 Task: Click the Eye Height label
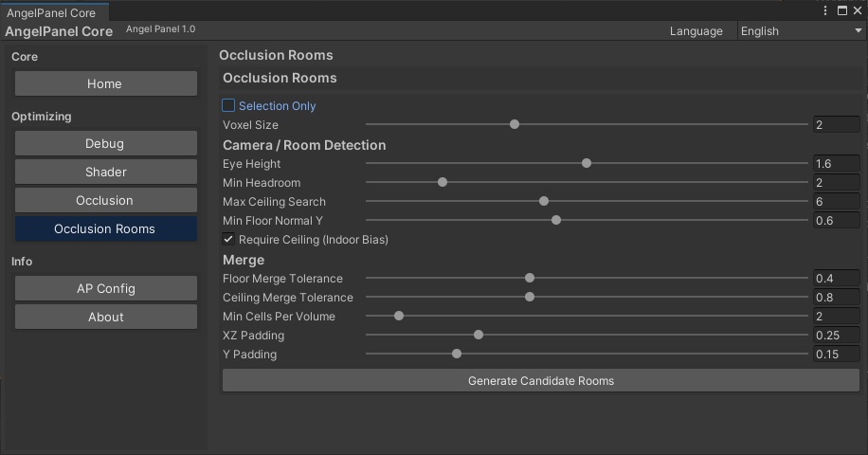click(x=251, y=164)
